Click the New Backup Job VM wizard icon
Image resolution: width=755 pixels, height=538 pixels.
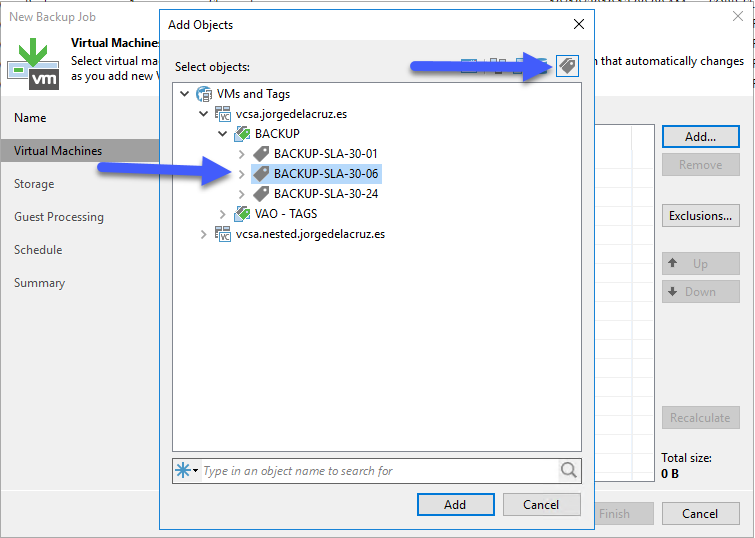tap(33, 64)
